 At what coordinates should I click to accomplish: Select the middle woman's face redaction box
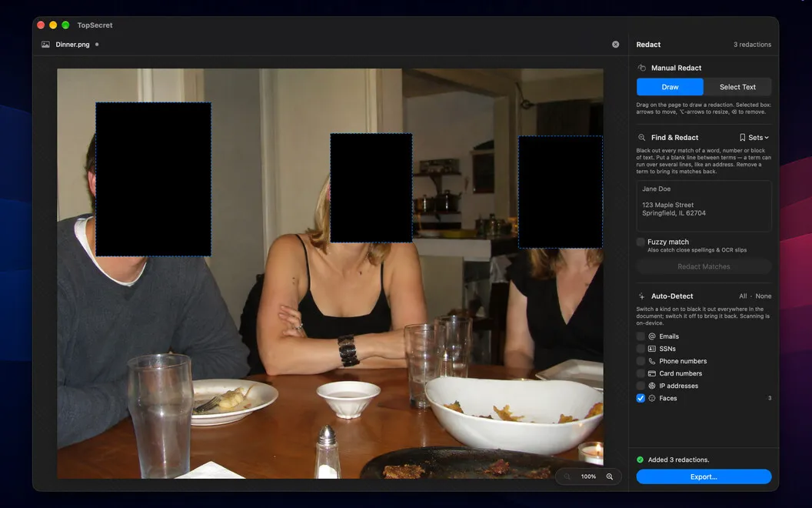point(371,188)
